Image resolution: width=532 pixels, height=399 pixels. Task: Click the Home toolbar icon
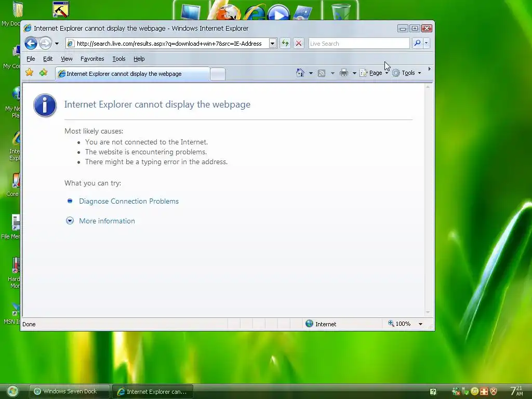coord(300,73)
